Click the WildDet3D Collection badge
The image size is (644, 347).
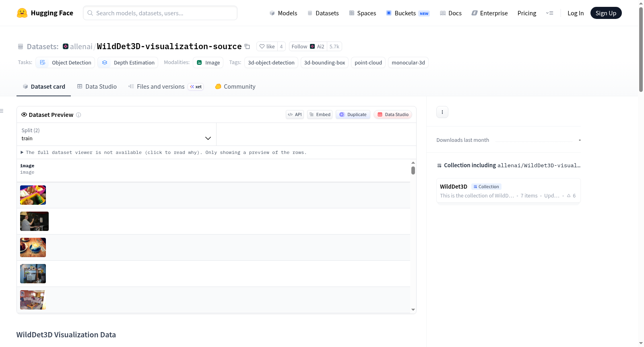coord(486,187)
